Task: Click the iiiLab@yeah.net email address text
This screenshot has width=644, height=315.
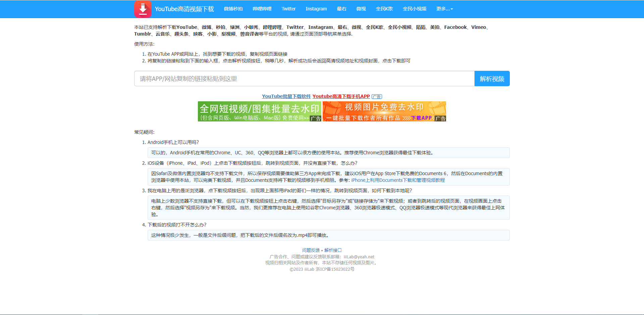Action: (359, 257)
